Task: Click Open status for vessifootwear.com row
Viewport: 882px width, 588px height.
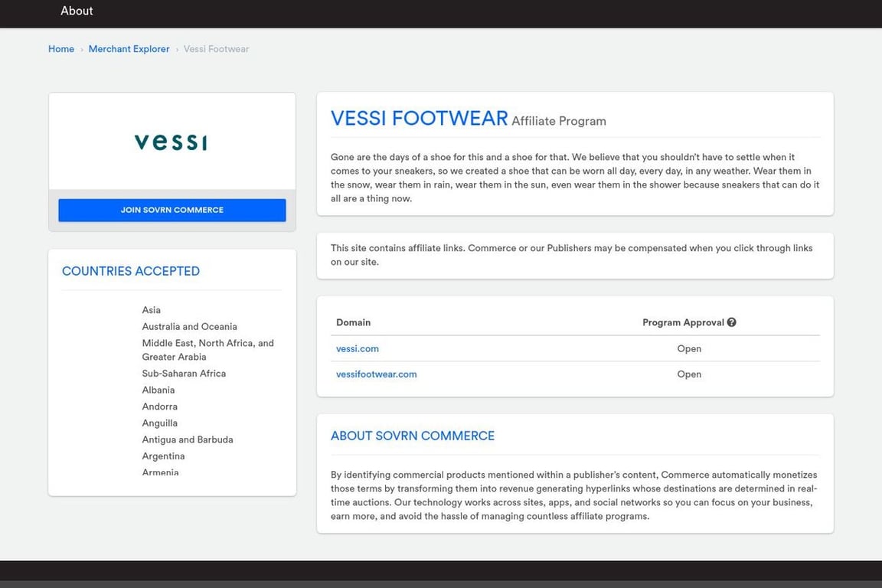Action: [689, 374]
